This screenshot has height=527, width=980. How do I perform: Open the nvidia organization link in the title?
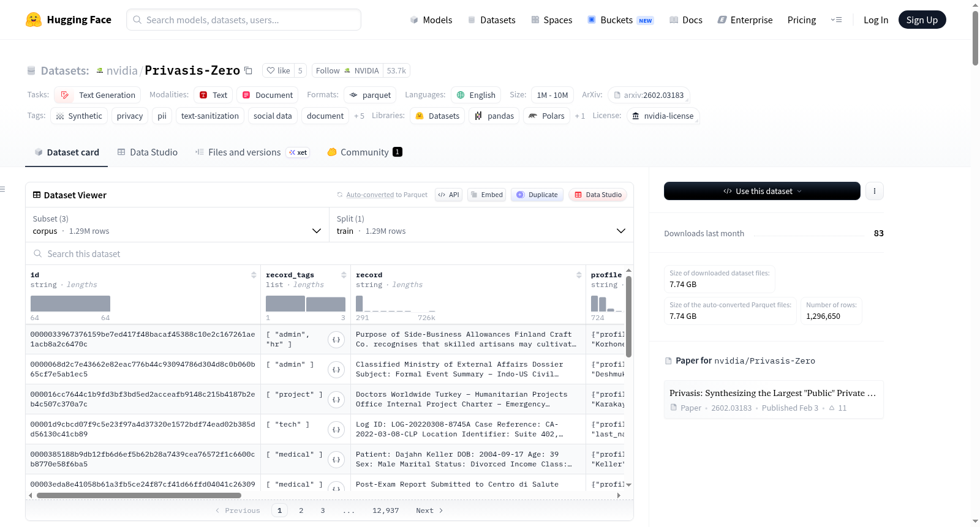coord(122,70)
